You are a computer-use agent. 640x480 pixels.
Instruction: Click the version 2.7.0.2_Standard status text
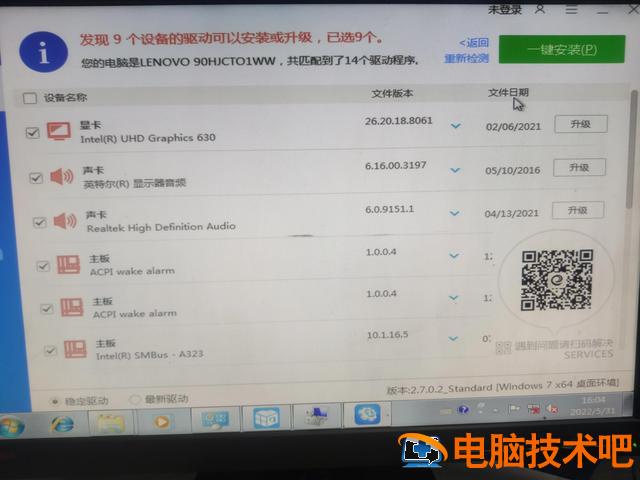tap(502, 386)
